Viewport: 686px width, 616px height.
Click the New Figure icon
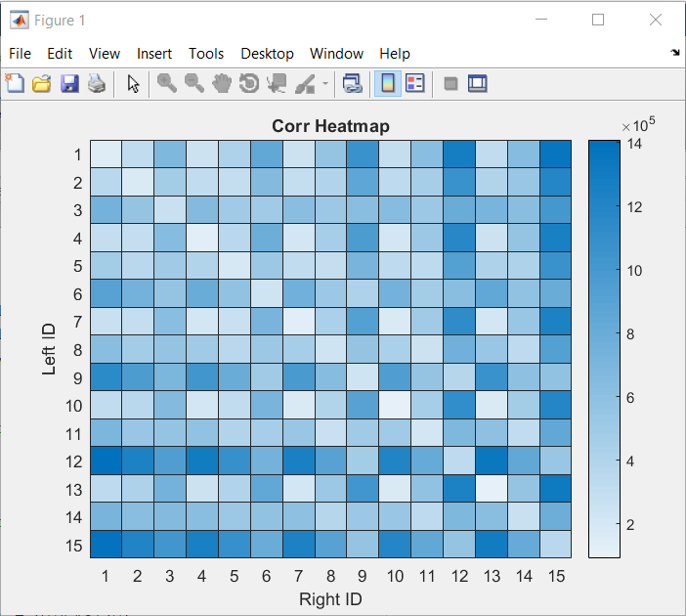15,83
